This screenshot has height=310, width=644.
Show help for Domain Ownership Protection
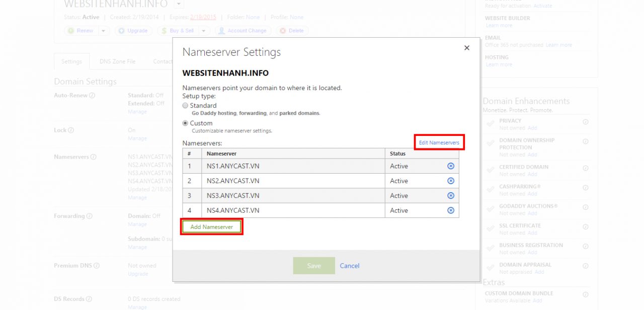click(x=586, y=141)
